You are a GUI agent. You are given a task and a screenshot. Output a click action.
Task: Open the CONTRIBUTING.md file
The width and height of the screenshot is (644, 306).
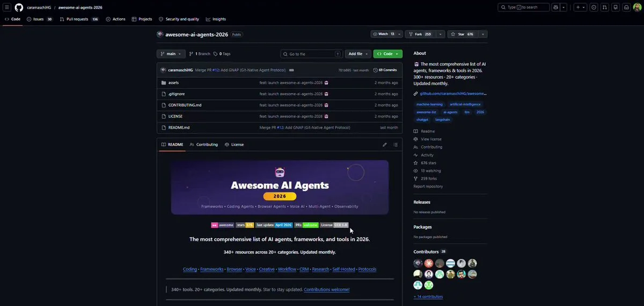pyautogui.click(x=185, y=105)
